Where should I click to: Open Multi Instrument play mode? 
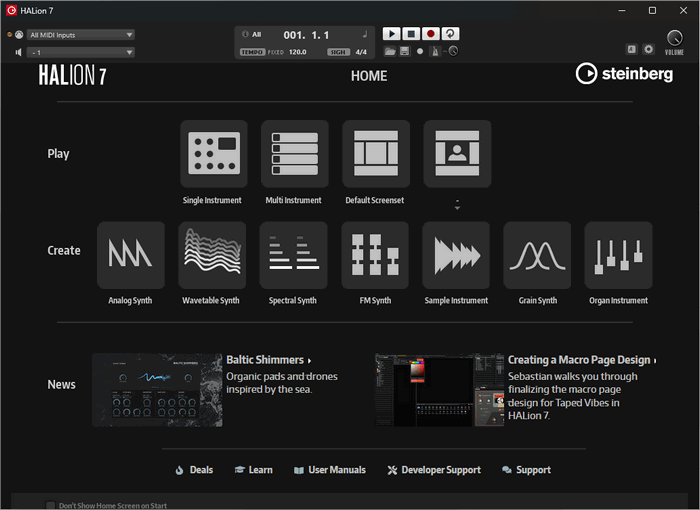tap(295, 154)
